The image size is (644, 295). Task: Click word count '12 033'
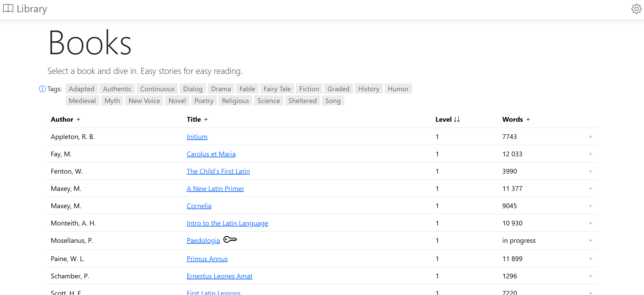512,154
